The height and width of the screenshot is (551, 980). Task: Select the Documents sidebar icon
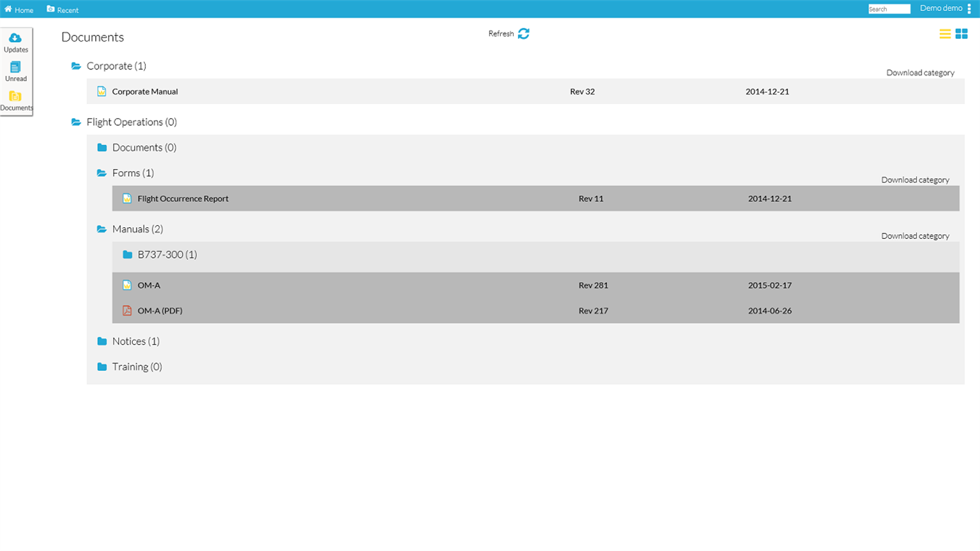coord(16,96)
